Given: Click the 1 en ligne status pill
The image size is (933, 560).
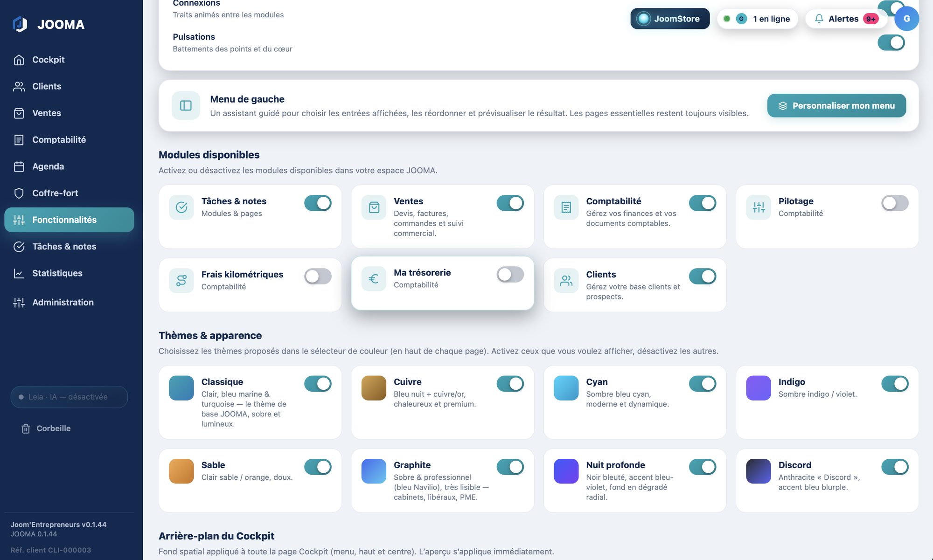Looking at the screenshot, I should coord(757,19).
